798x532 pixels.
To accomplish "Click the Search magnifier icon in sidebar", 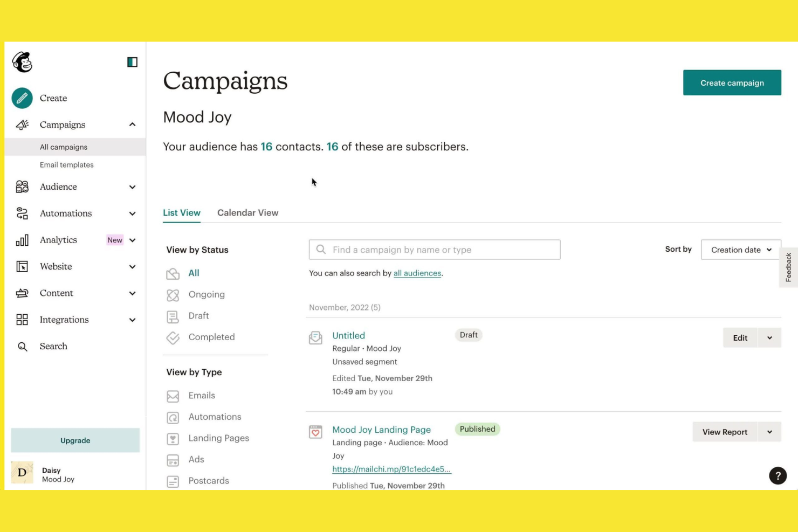I will click(x=22, y=347).
